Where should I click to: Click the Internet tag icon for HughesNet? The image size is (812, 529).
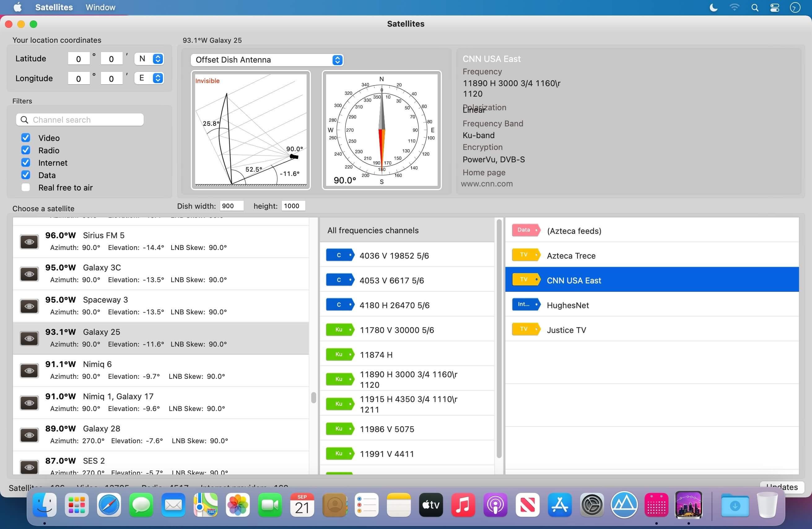click(x=526, y=304)
